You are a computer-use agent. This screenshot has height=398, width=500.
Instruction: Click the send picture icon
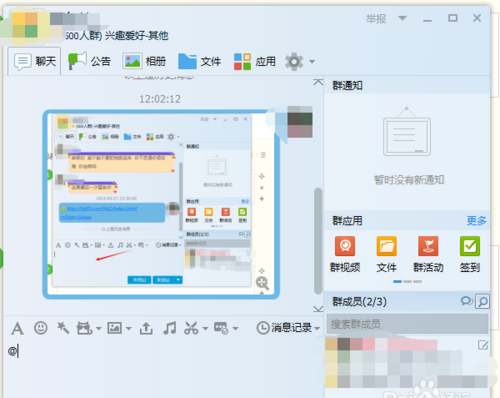114,328
